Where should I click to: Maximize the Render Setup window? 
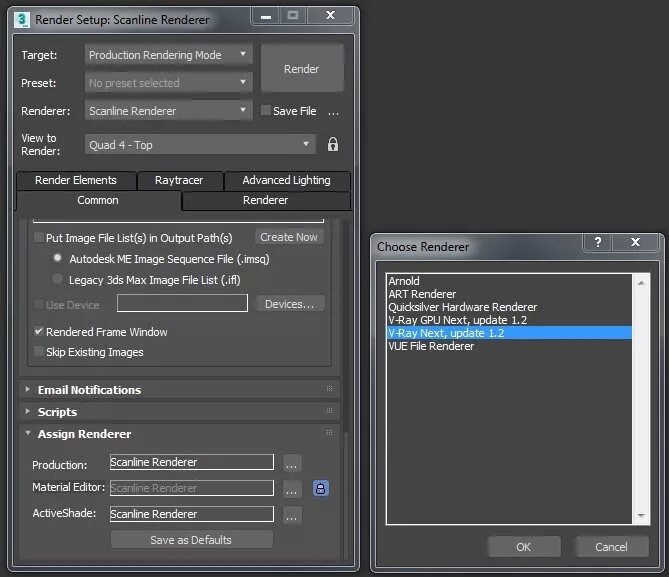293,16
